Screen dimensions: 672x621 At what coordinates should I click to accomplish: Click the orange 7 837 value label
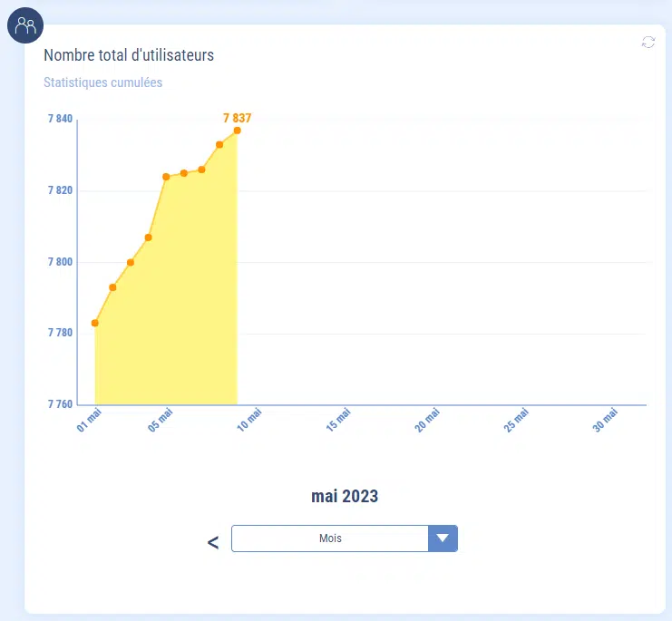[237, 118]
